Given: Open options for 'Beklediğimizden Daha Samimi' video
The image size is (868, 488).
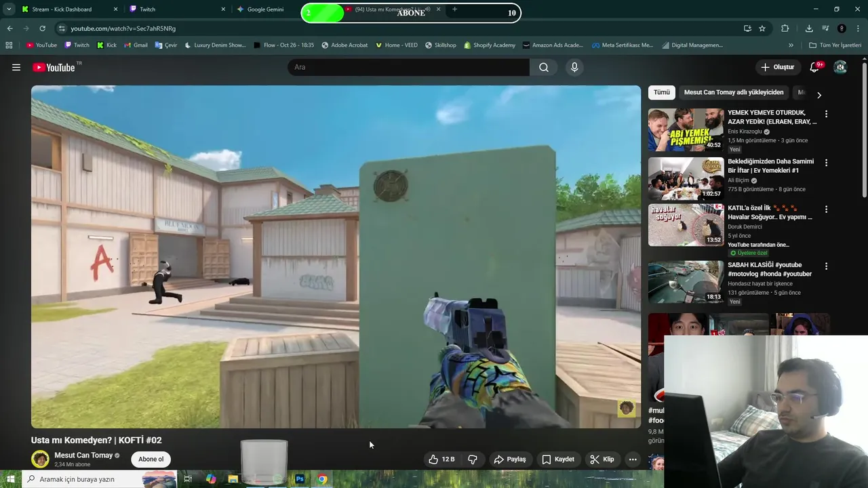Looking at the screenshot, I should coord(826,163).
